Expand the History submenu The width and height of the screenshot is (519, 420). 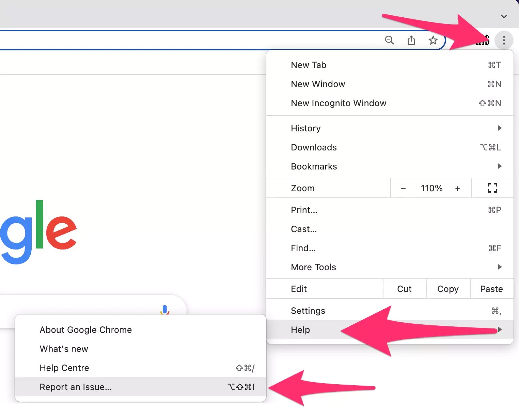[305, 128]
